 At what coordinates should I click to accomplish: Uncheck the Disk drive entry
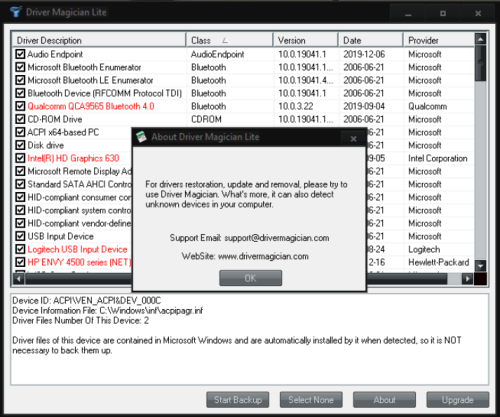[20, 145]
